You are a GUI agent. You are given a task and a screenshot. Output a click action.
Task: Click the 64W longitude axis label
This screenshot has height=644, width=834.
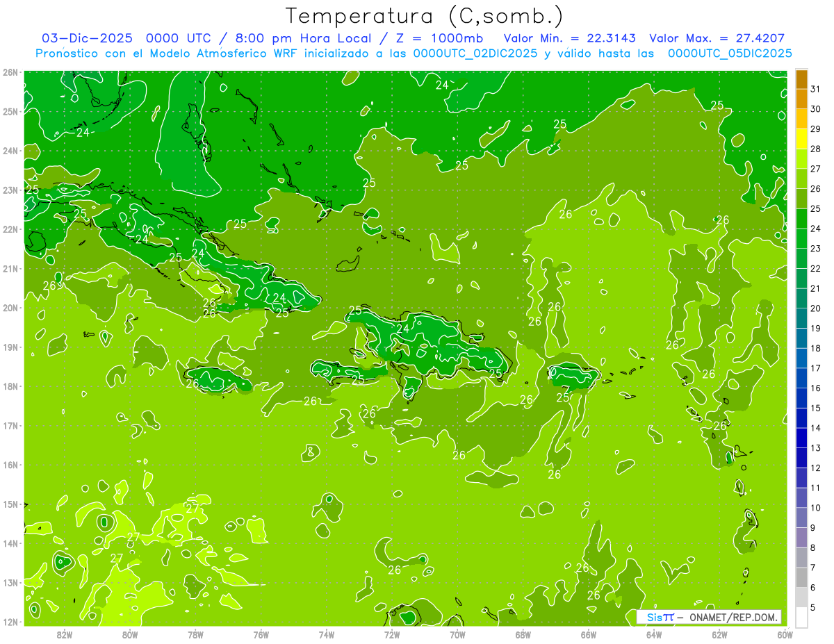(654, 635)
